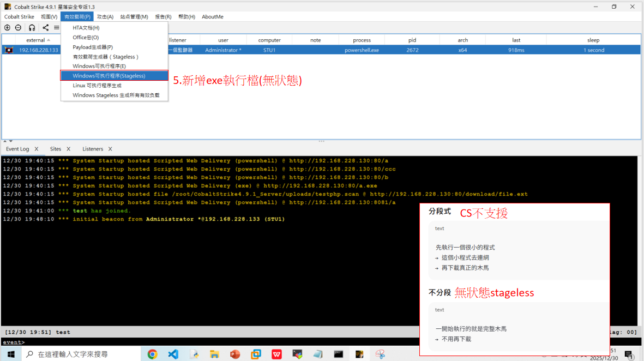Screen dimensions: 644x361
Task: Open PowerPoint from taskbar
Action: [235, 354]
